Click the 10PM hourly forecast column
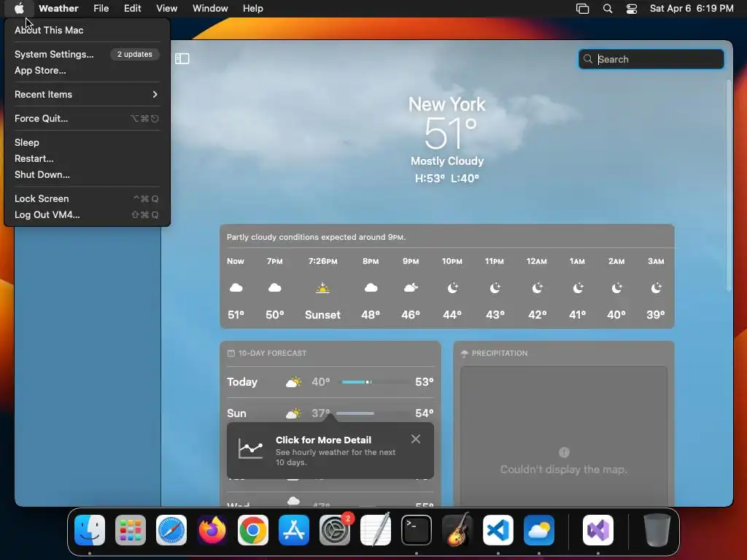 coord(452,288)
